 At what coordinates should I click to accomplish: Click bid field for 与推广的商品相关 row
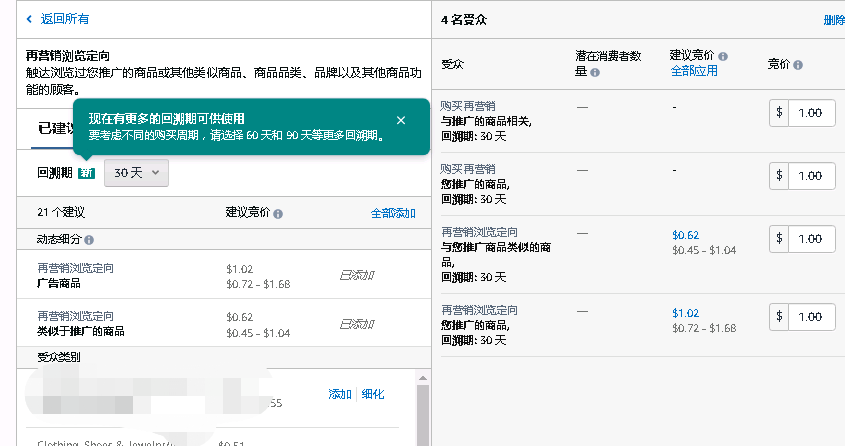pos(812,113)
